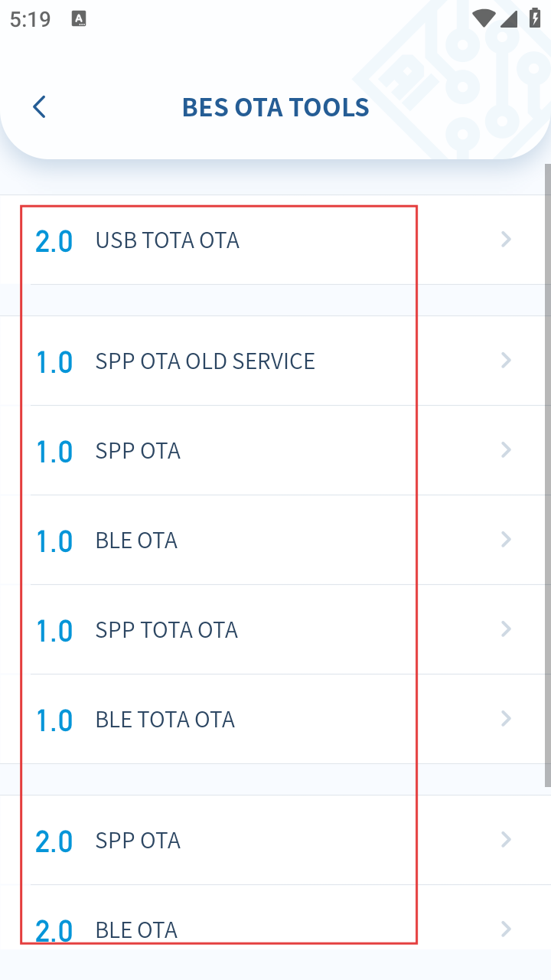Tap chevron on 2.0 SPP OTA row
Image resolution: width=551 pixels, height=980 pixels.
coord(506,840)
